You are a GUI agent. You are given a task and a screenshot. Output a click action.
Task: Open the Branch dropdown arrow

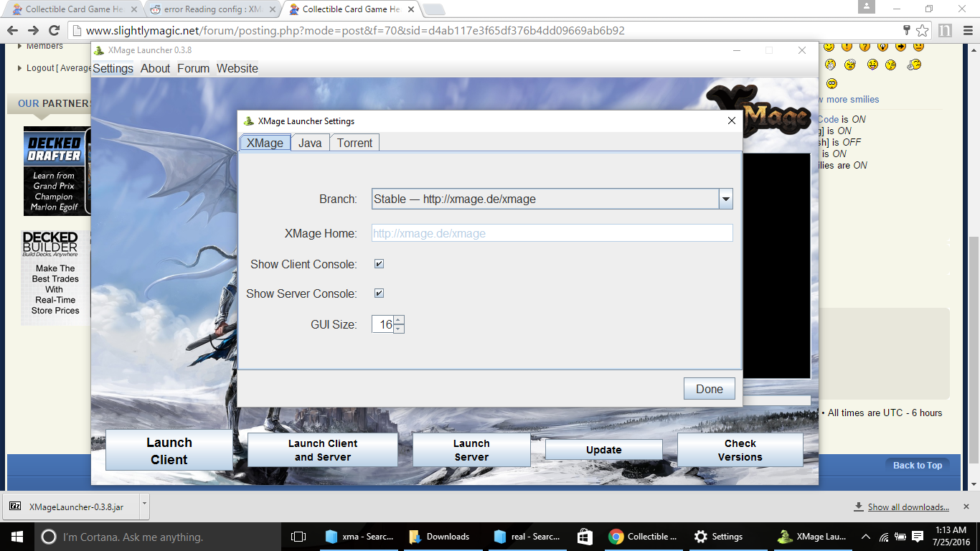(x=726, y=199)
